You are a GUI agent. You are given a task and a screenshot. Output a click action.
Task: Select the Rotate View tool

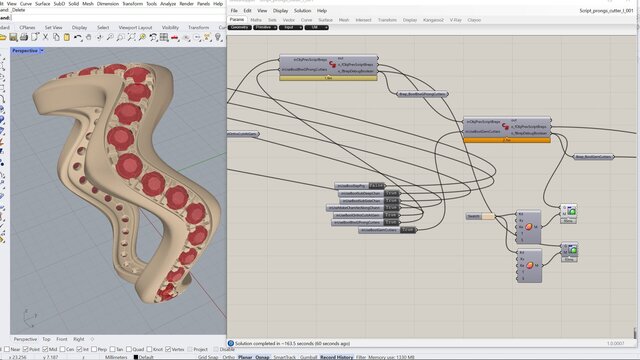click(99, 38)
